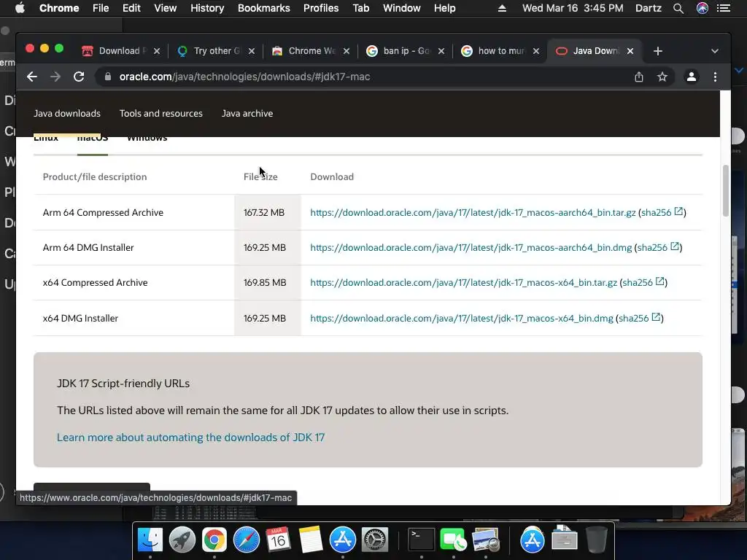
Task: Open the Trash in the Dock
Action: click(596, 540)
